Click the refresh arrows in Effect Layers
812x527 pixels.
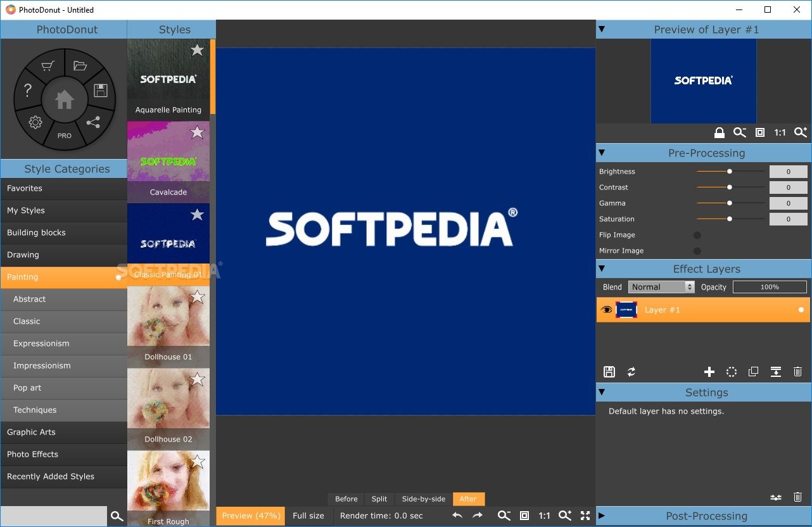coord(631,372)
